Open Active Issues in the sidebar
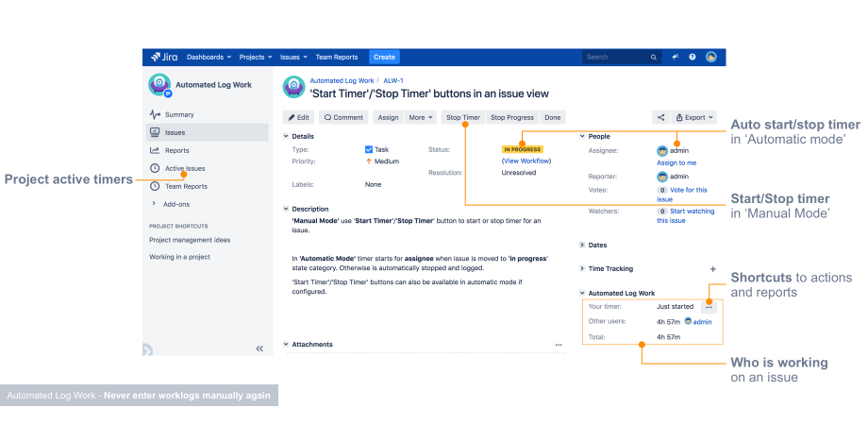The image size is (868, 425). click(185, 168)
